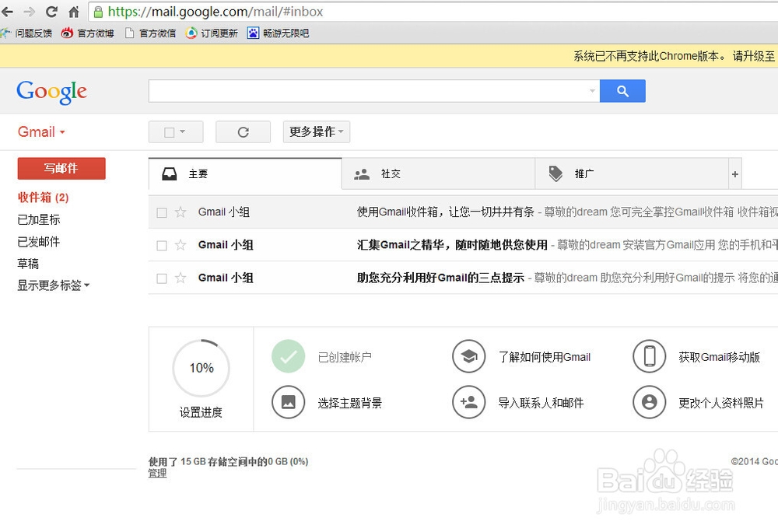
Task: Open the 问题反馈 bookmark
Action: point(26,33)
